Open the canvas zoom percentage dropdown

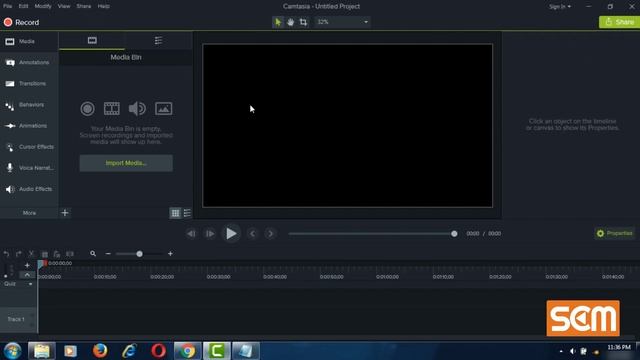[342, 22]
